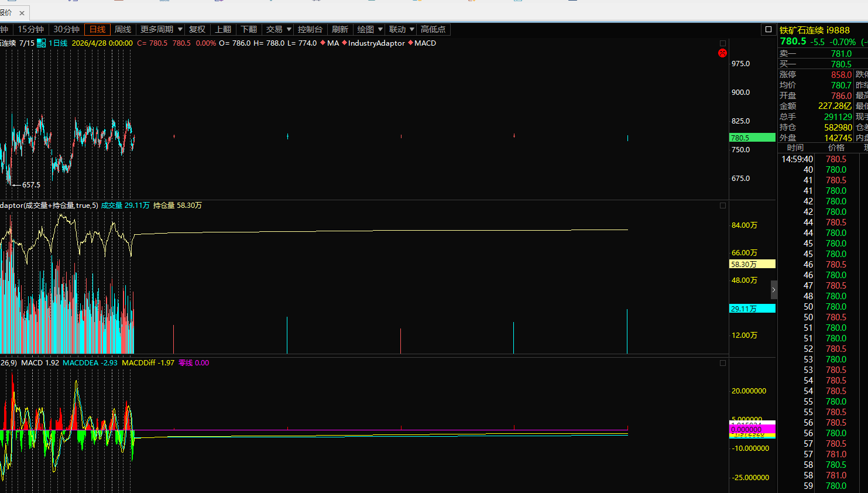Click the collapse arrow on right panel edge
868x493 pixels.
(773, 290)
